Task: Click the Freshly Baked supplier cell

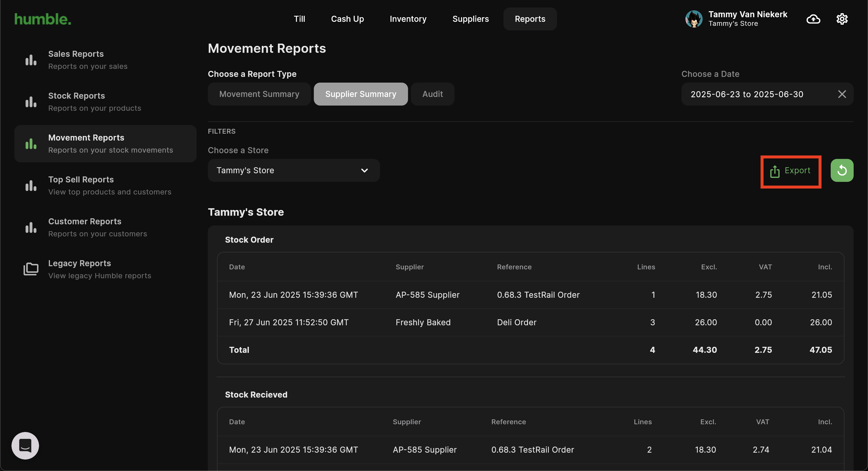Action: [423, 322]
